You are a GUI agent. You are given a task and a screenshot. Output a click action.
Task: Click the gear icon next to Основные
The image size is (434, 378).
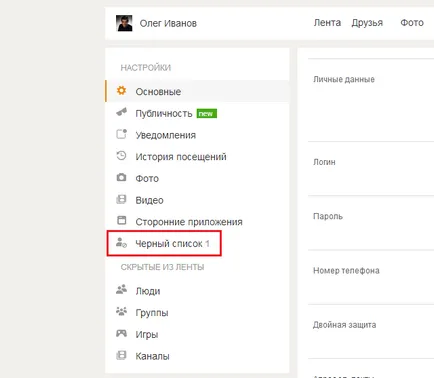click(x=121, y=90)
